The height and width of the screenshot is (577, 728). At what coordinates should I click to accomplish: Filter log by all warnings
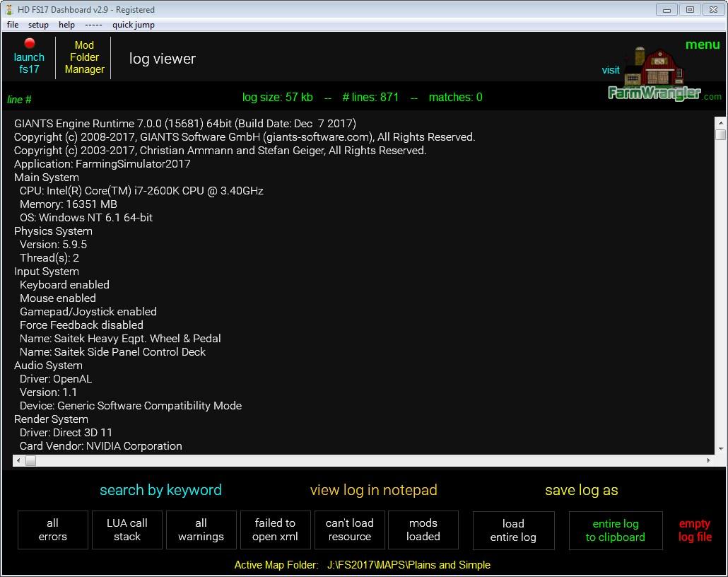[x=201, y=530]
